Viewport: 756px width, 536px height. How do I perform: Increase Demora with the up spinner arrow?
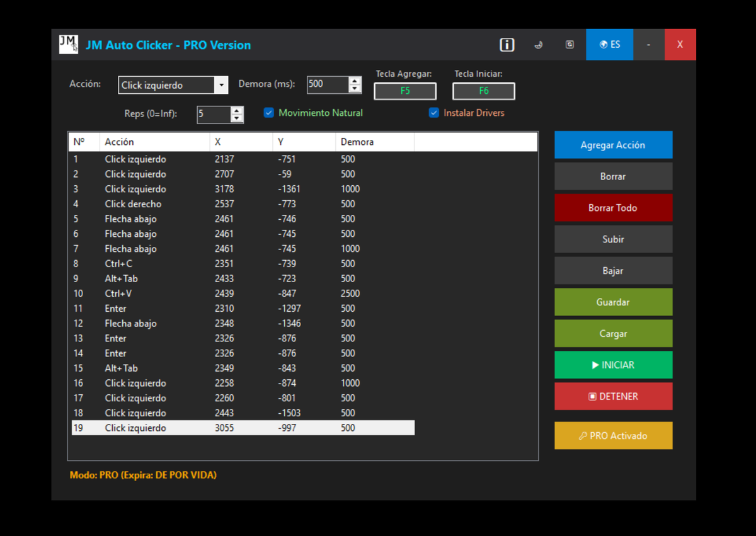[x=355, y=81]
